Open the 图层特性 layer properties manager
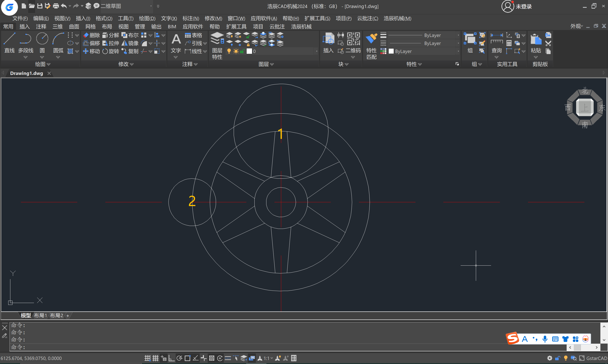Screen dimensions: 608x364 (x=217, y=39)
